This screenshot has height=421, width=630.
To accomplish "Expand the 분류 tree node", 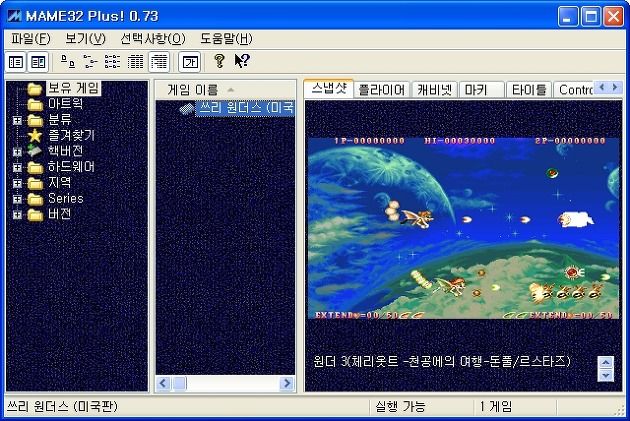I will (x=17, y=120).
